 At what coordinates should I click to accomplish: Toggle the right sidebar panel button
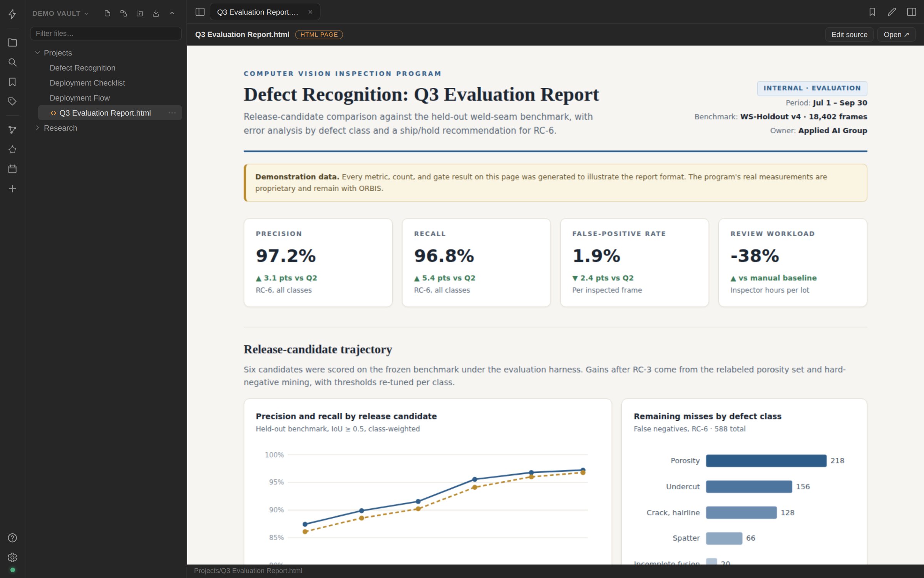912,12
